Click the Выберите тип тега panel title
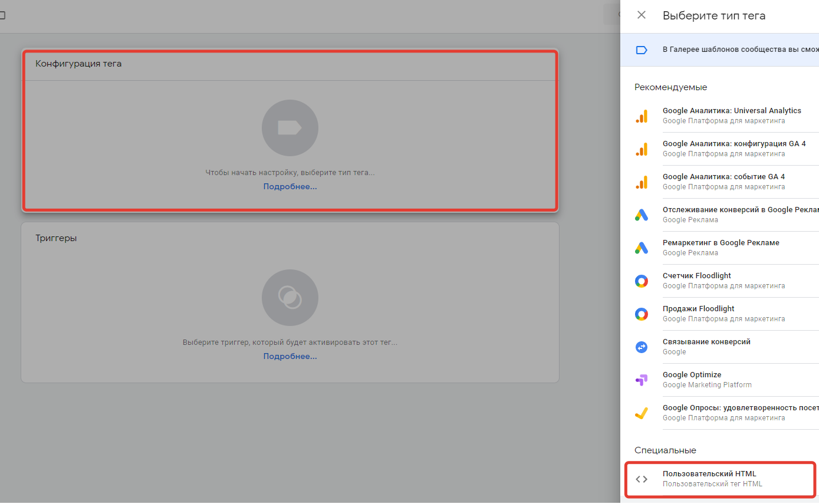This screenshot has height=504, width=819. (714, 16)
